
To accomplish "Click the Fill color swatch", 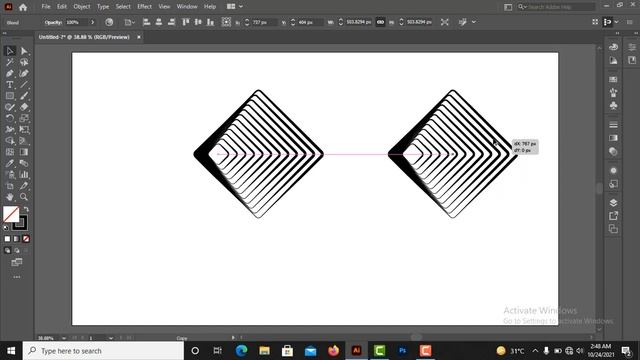I will pos(11,214).
